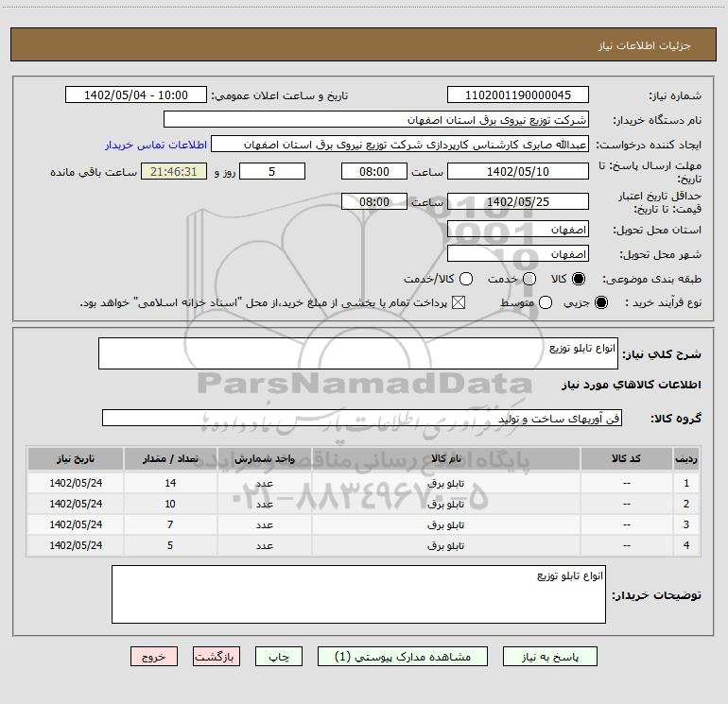728x704 pixels.
Task: Click the تاریخ نیاز column header
Action: [76, 458]
